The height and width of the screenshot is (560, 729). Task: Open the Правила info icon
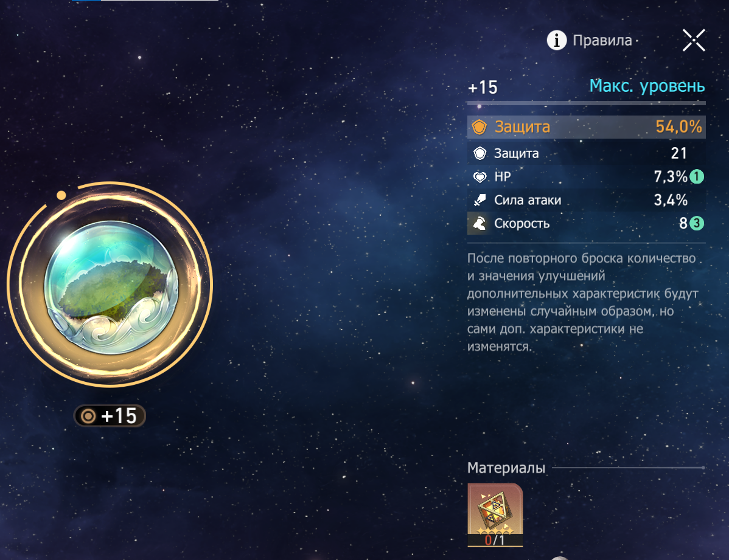coord(556,40)
